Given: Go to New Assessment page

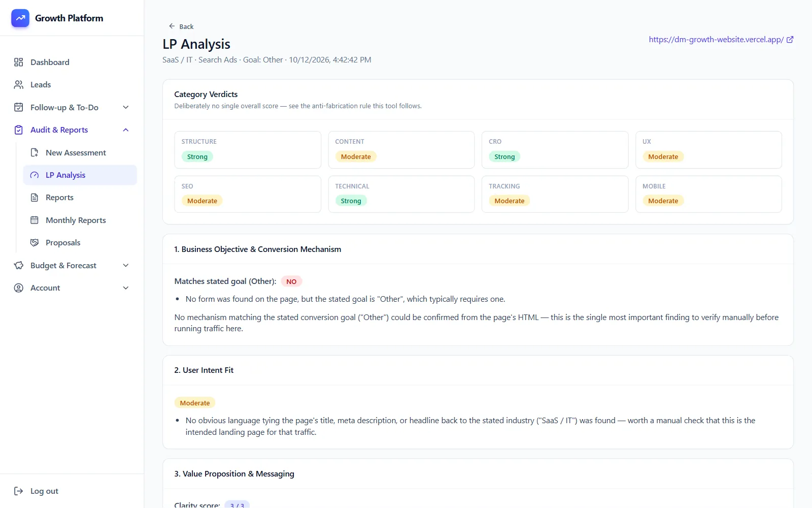Looking at the screenshot, I should 80,153.
